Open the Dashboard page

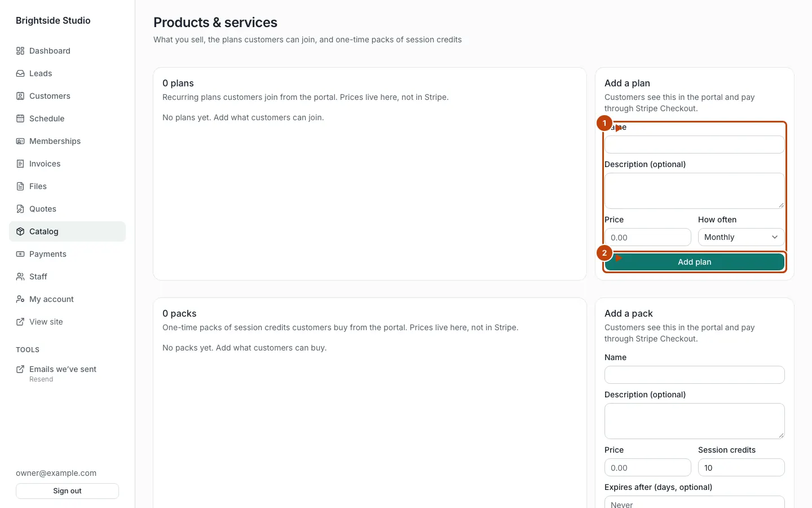pyautogui.click(x=68, y=51)
